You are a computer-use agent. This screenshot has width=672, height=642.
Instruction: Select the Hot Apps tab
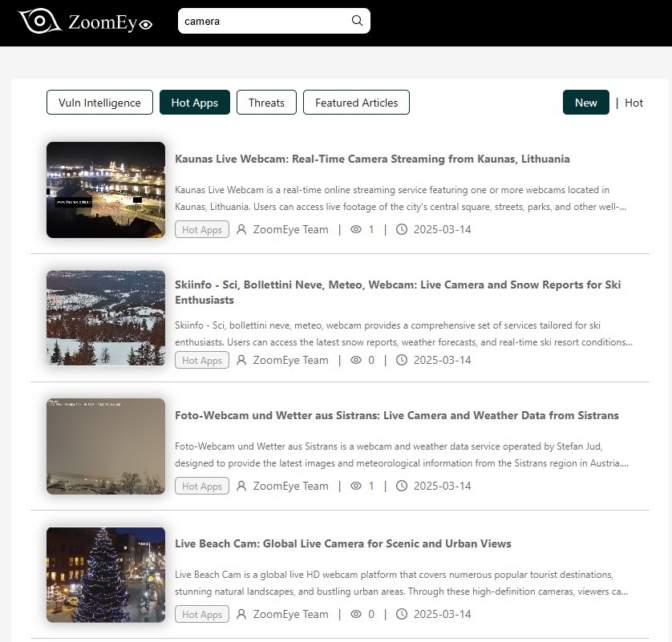195,103
